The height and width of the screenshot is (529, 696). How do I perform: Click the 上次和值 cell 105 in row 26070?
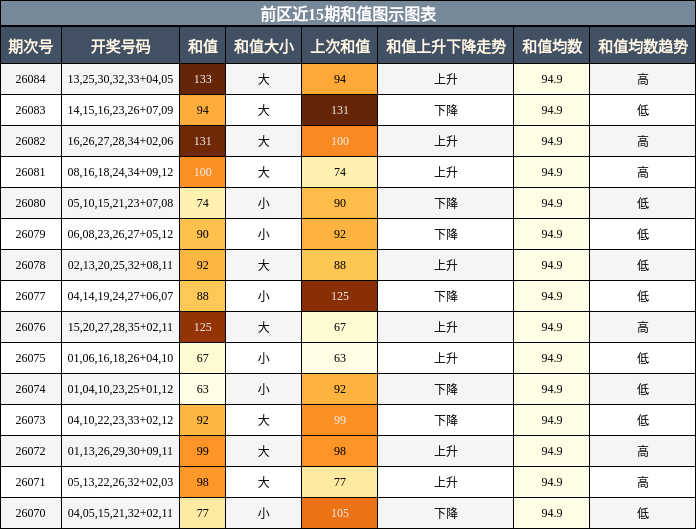[340, 513]
